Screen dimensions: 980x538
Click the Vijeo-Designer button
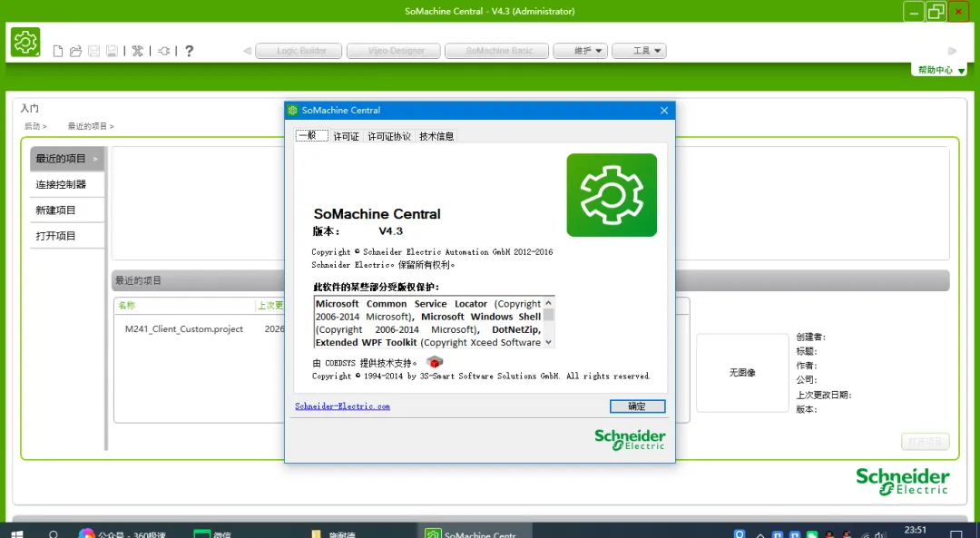point(394,51)
